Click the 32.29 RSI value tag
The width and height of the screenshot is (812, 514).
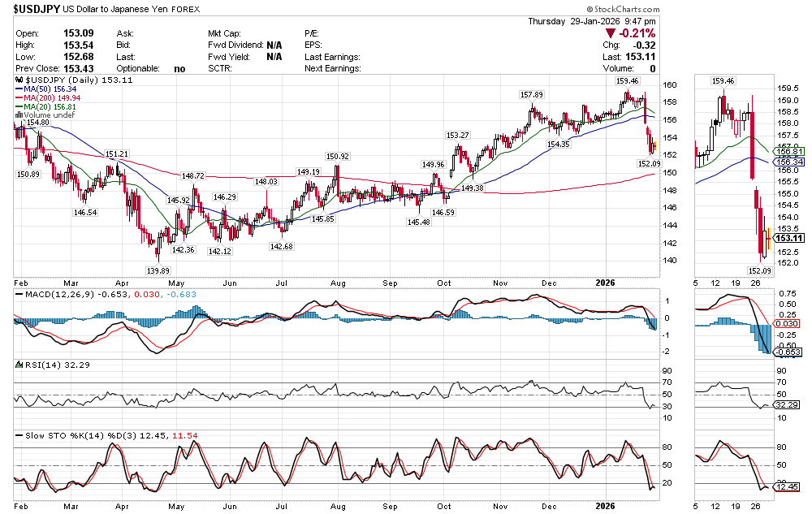788,404
